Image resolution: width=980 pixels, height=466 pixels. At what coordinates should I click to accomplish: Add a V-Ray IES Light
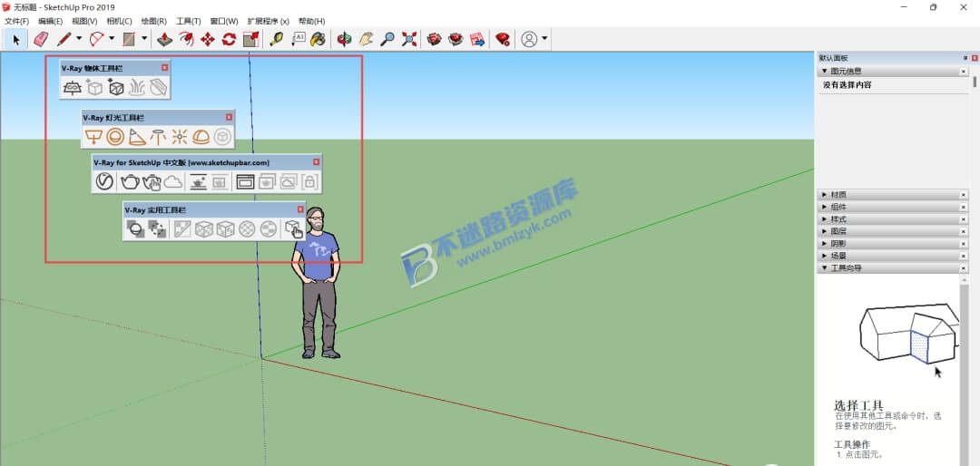(x=158, y=137)
